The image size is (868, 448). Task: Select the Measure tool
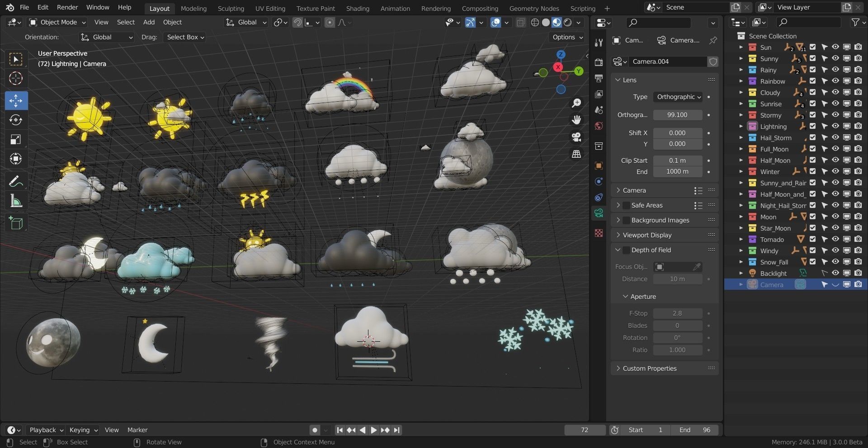(16, 201)
